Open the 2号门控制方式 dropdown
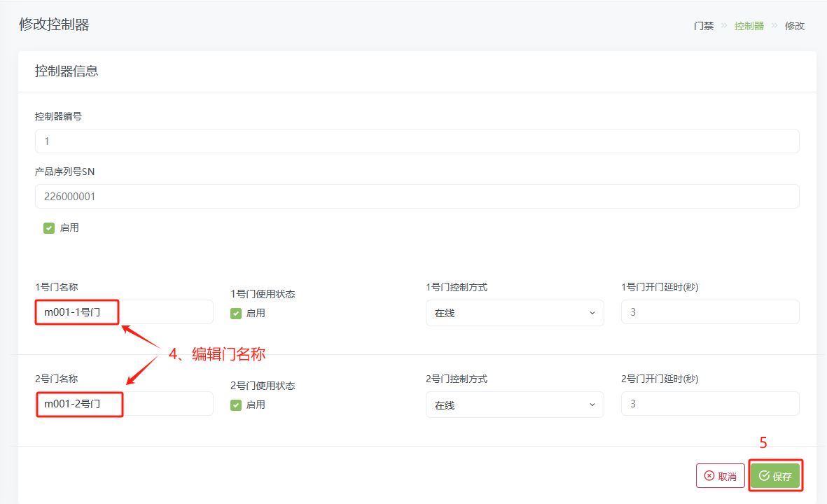The width and height of the screenshot is (827, 504). [x=515, y=405]
